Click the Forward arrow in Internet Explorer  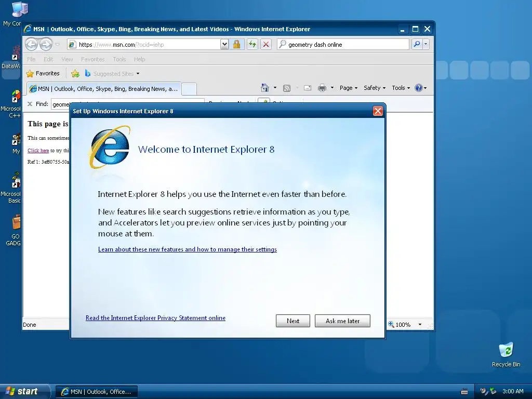[x=46, y=44]
